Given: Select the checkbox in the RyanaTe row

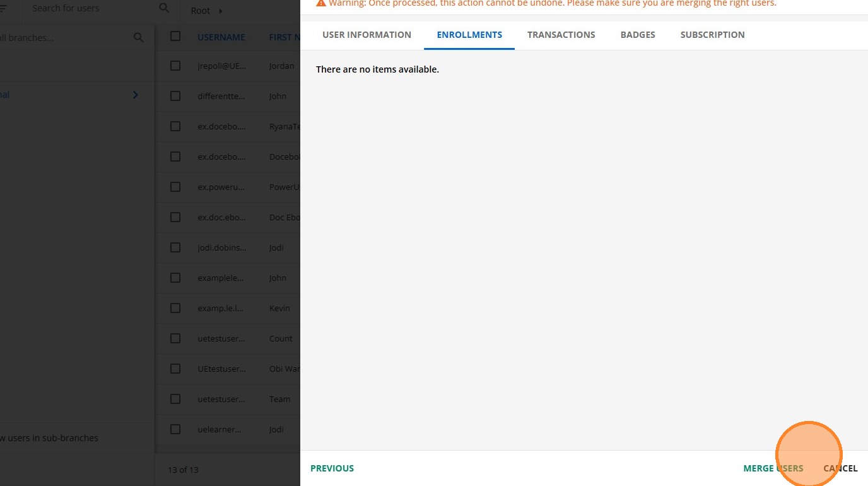Looking at the screenshot, I should coord(175,126).
